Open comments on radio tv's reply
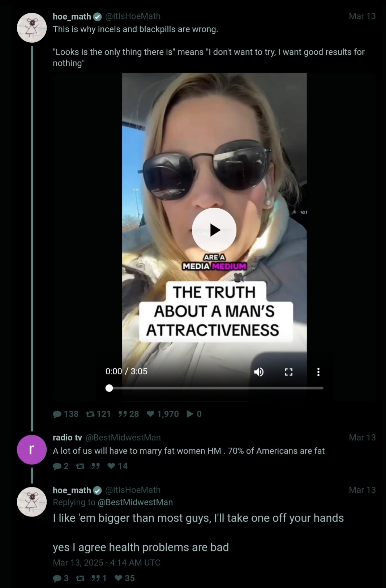This screenshot has height=588, width=386. click(57, 466)
